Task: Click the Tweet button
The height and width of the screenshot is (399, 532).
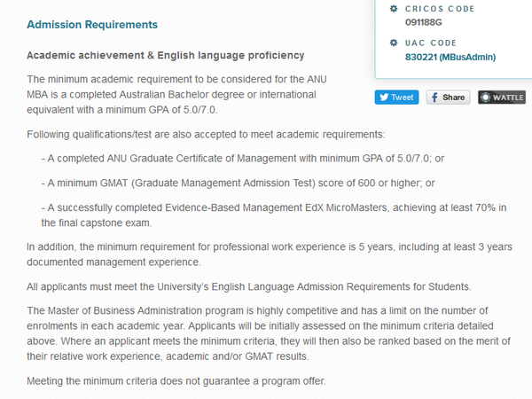Action: click(x=396, y=98)
